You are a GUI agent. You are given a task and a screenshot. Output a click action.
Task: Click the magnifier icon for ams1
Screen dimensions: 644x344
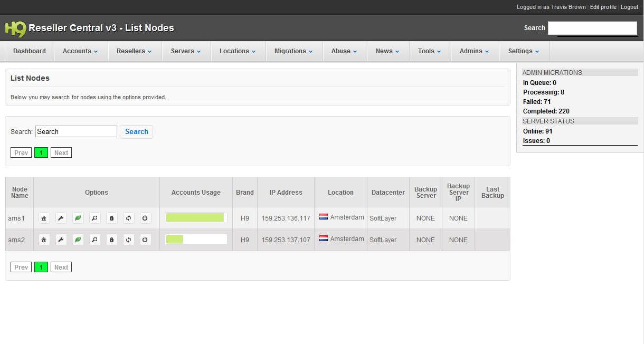point(94,218)
